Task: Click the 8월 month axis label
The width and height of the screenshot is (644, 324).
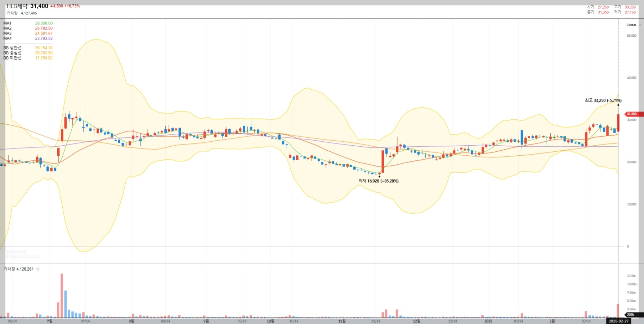Action: pos(131,321)
